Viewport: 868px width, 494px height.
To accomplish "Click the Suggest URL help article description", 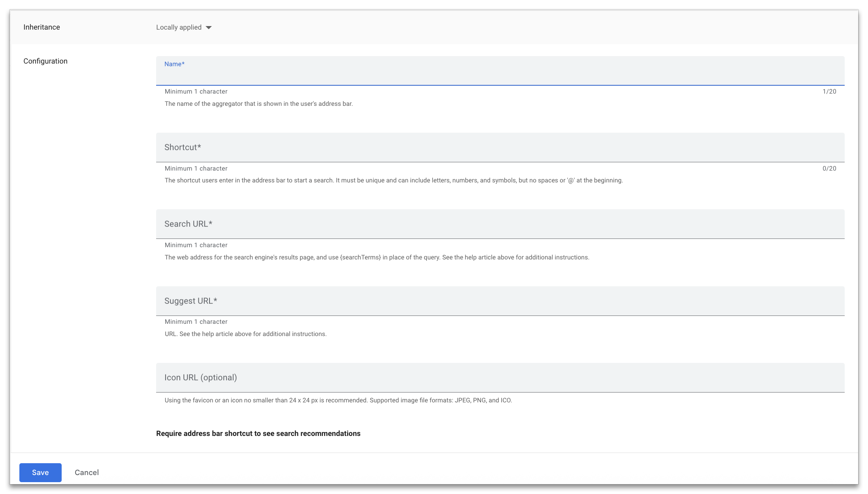I will [245, 334].
